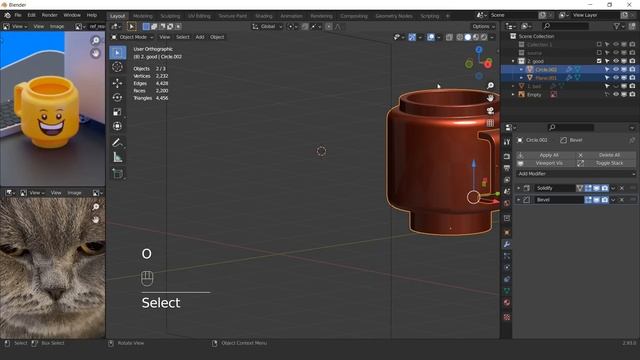640x360 pixels.
Task: Open the Texture properties checker tab
Action: [507, 317]
